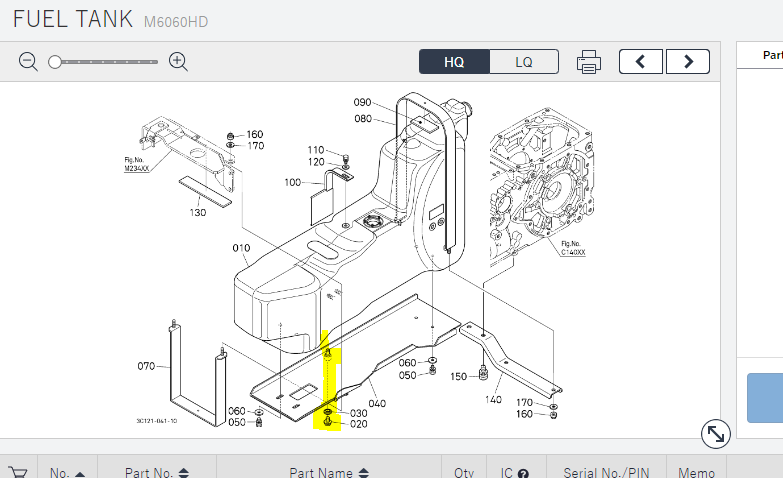Viewport: 783px width, 478px height.
Task: Switch diagram quality to LQ
Action: [x=524, y=62]
